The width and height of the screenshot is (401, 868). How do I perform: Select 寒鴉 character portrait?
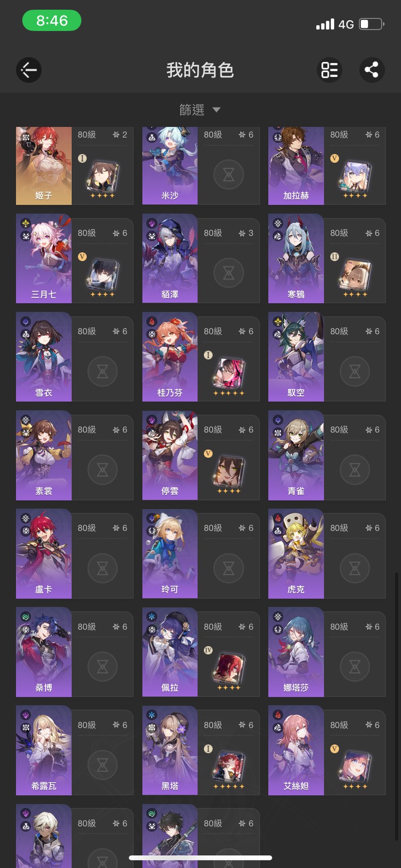pyautogui.click(x=296, y=259)
